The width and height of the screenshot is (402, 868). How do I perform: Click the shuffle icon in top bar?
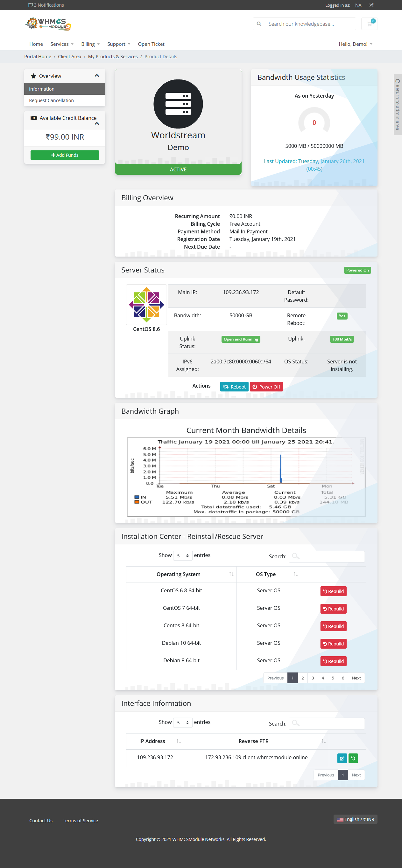[x=371, y=5]
